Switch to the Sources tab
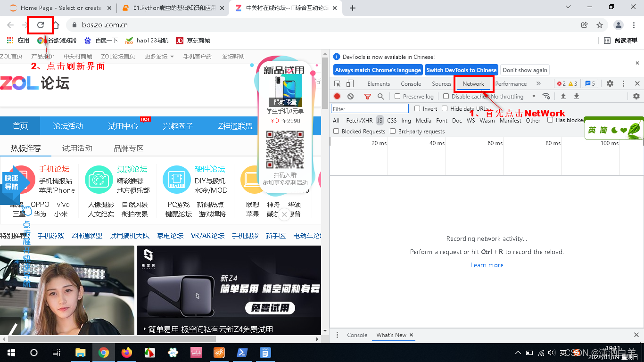 [x=442, y=83]
